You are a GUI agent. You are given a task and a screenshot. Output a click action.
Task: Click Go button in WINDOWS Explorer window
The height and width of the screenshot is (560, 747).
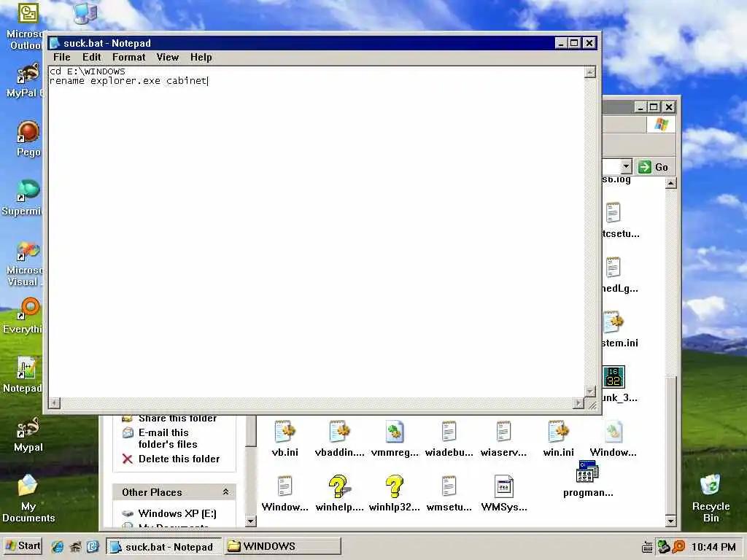pyautogui.click(x=653, y=167)
